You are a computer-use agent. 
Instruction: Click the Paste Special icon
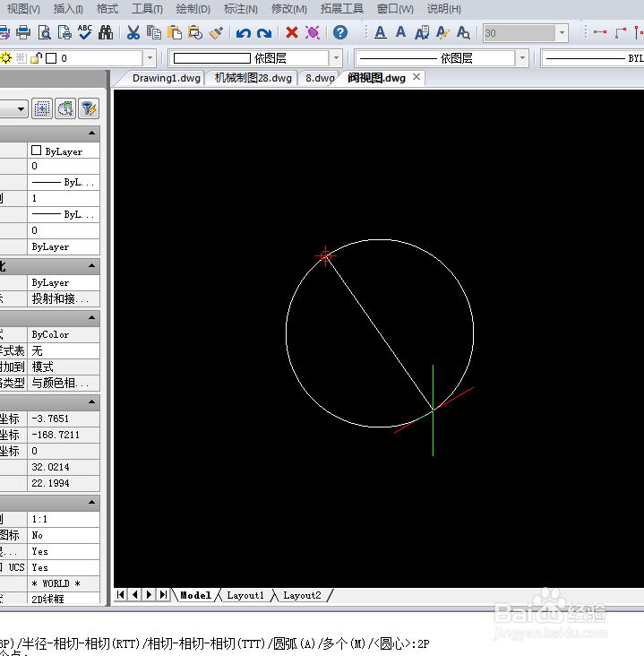pos(195,32)
